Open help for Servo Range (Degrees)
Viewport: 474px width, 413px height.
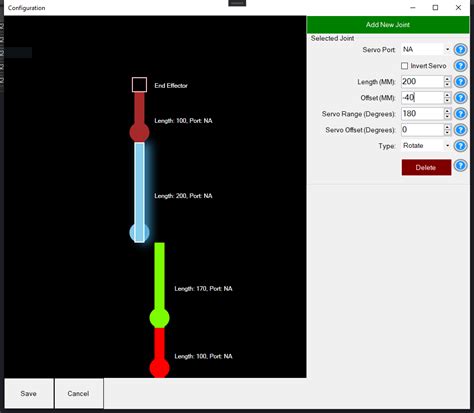pos(460,114)
